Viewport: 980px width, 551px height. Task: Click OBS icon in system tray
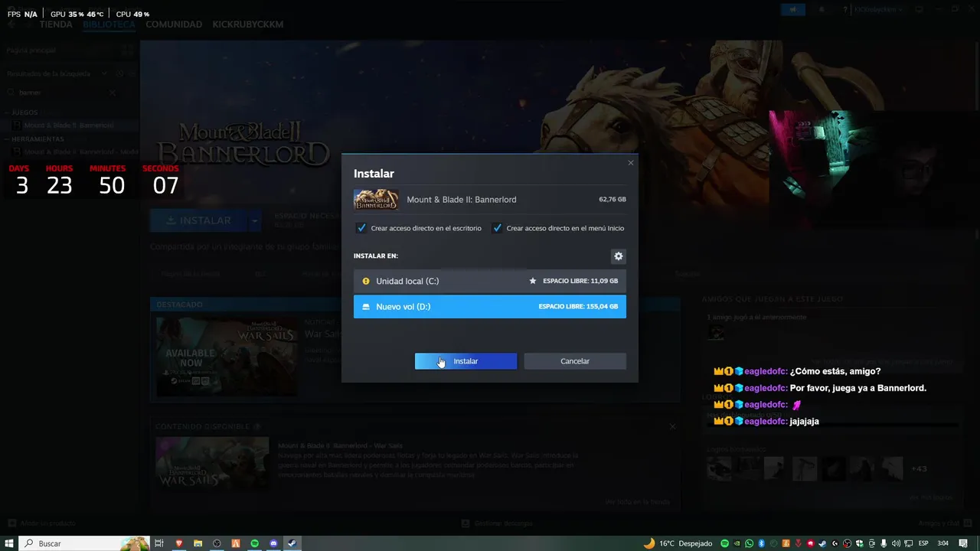[847, 543]
